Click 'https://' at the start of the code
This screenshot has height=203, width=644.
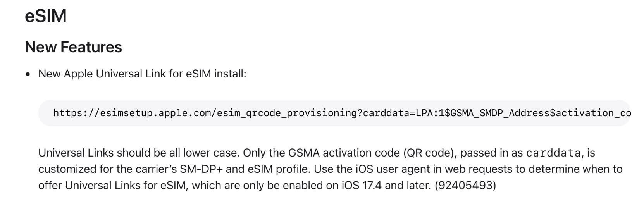(x=76, y=113)
